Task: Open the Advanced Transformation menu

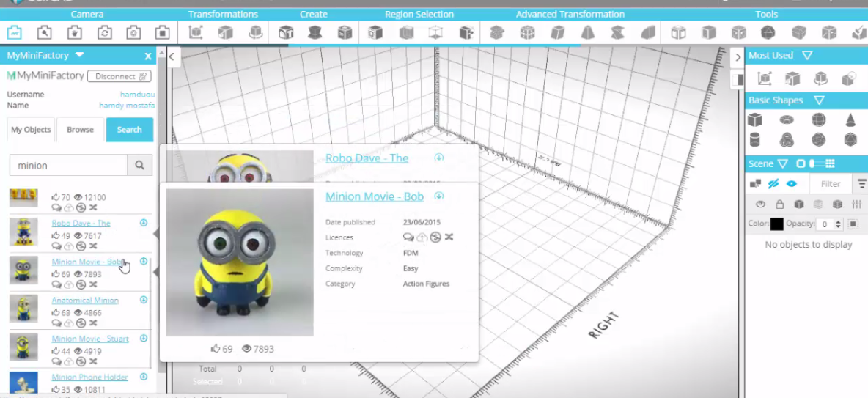Action: (x=570, y=15)
